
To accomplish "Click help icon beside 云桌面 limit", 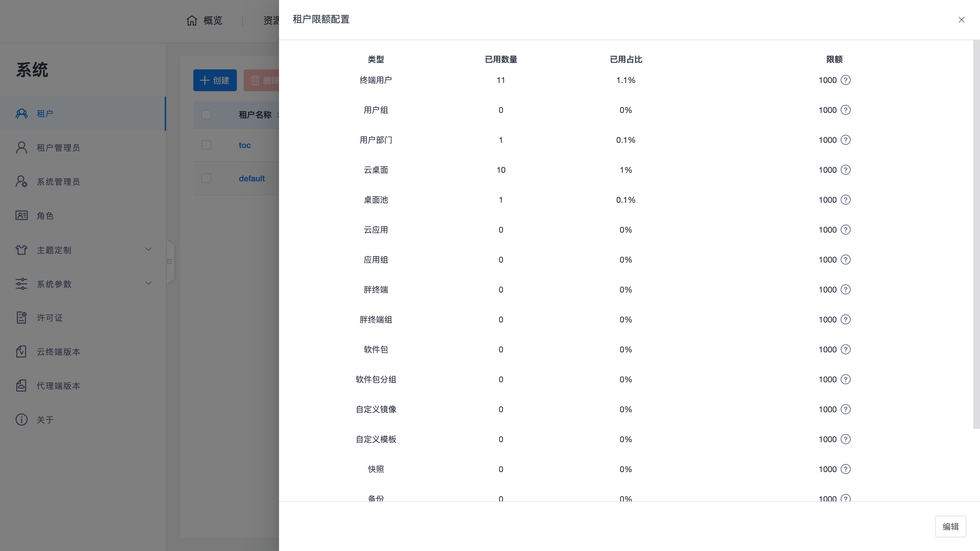I will tap(845, 170).
